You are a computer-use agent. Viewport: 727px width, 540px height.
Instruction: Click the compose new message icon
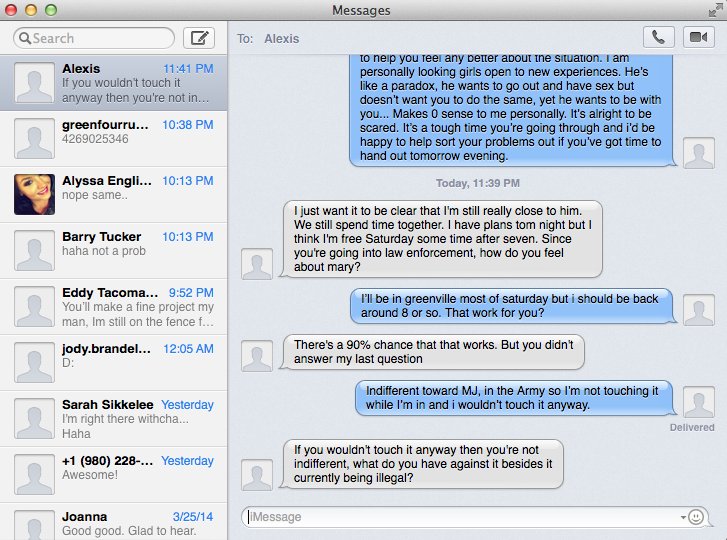tap(199, 38)
